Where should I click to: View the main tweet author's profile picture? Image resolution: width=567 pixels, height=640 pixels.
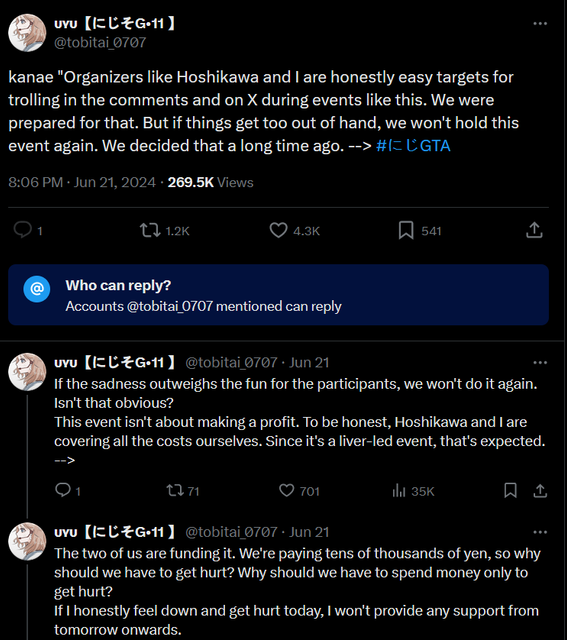[x=27, y=33]
